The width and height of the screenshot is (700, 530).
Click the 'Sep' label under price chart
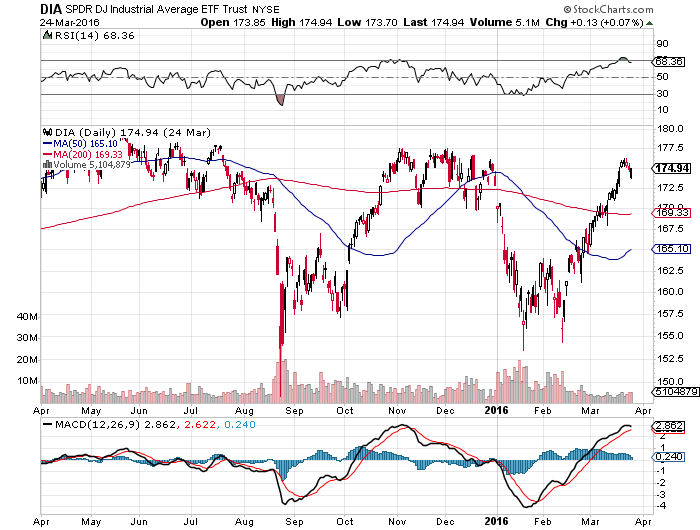pos(294,410)
